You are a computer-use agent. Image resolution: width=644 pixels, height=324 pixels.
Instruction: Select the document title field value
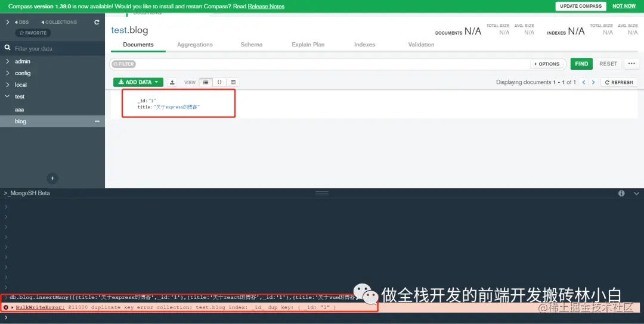177,107
